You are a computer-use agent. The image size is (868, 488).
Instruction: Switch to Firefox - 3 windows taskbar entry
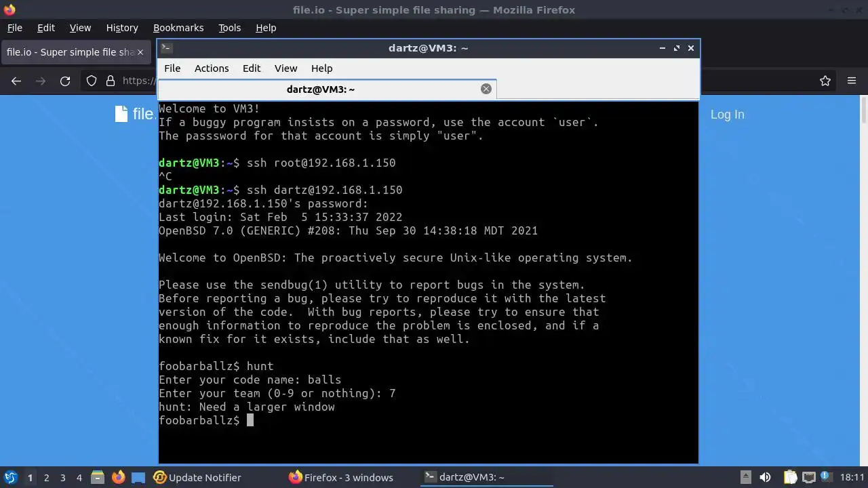click(x=341, y=478)
